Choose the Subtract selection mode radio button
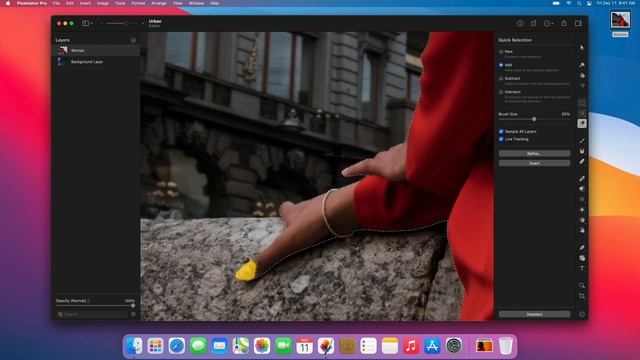Screen dimensions: 640x360 [501, 78]
